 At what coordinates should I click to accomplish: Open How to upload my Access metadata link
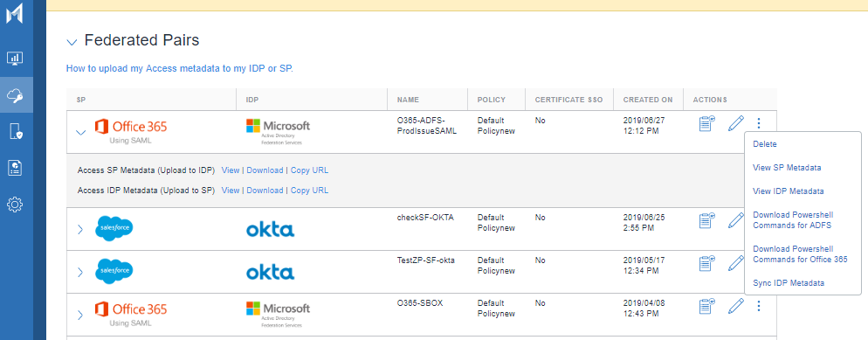(x=179, y=69)
